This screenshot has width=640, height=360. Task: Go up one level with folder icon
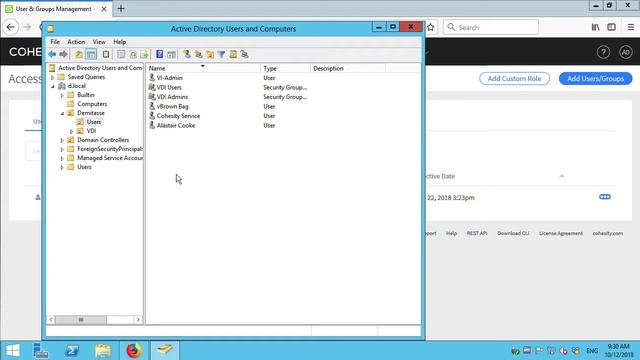coord(79,54)
